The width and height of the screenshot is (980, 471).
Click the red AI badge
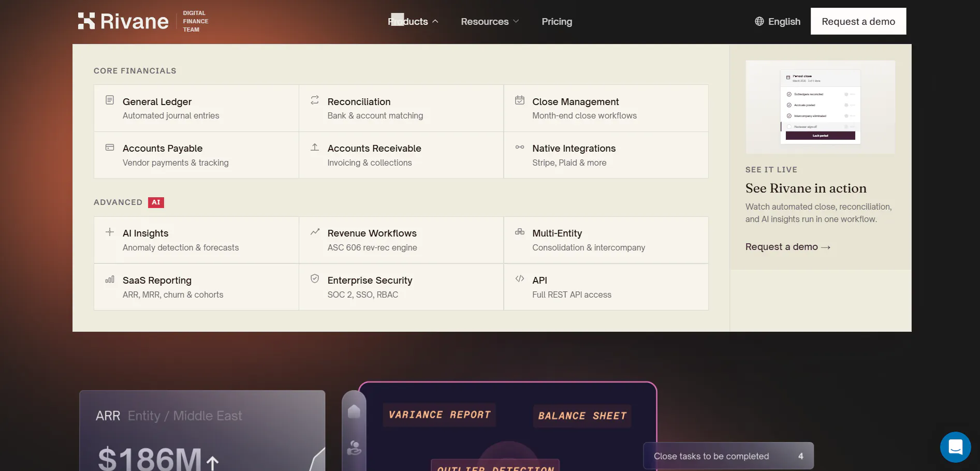(x=156, y=202)
